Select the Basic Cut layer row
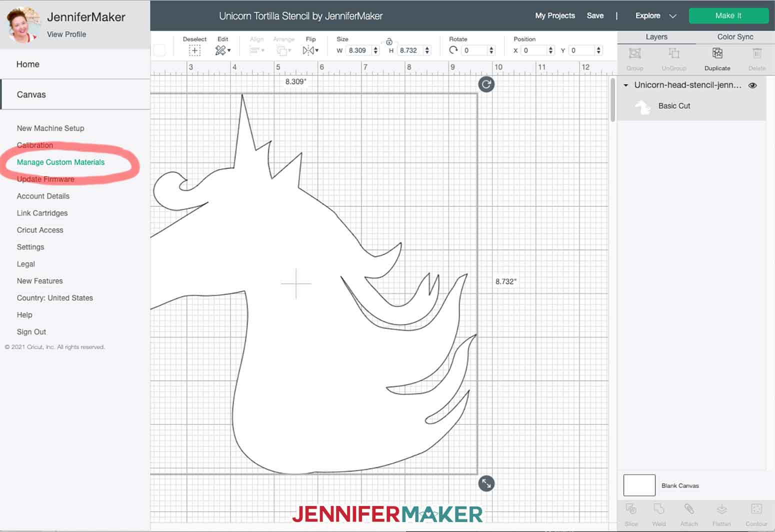This screenshot has width=775, height=532. [692, 106]
